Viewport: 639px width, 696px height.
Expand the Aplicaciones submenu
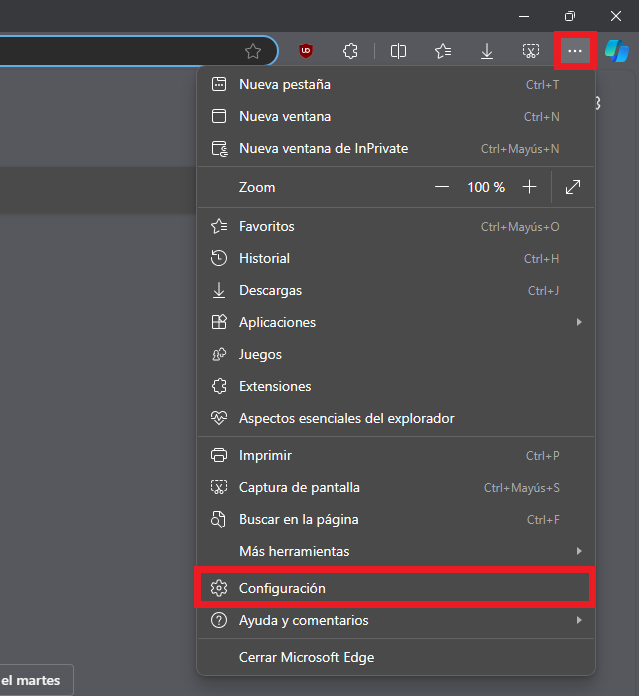[396, 322]
